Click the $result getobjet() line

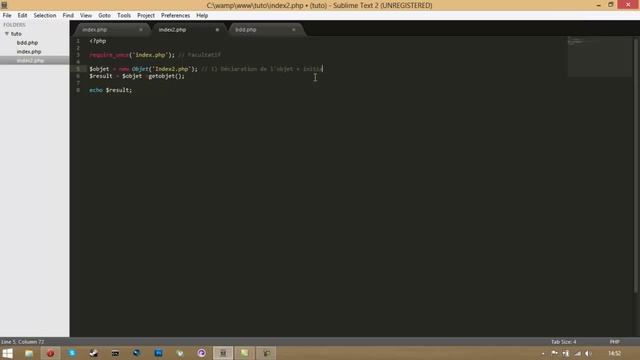(137, 76)
